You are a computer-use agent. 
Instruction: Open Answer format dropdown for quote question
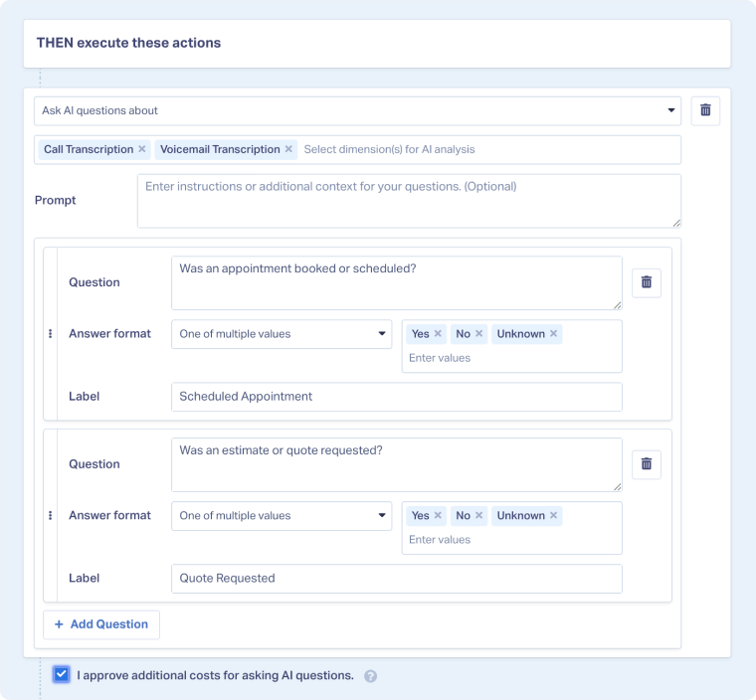pyautogui.click(x=282, y=516)
